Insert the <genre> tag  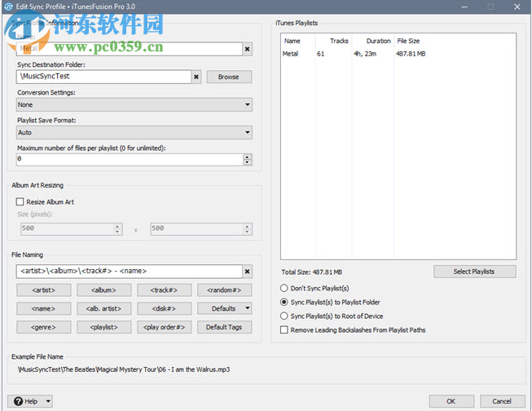pos(44,327)
